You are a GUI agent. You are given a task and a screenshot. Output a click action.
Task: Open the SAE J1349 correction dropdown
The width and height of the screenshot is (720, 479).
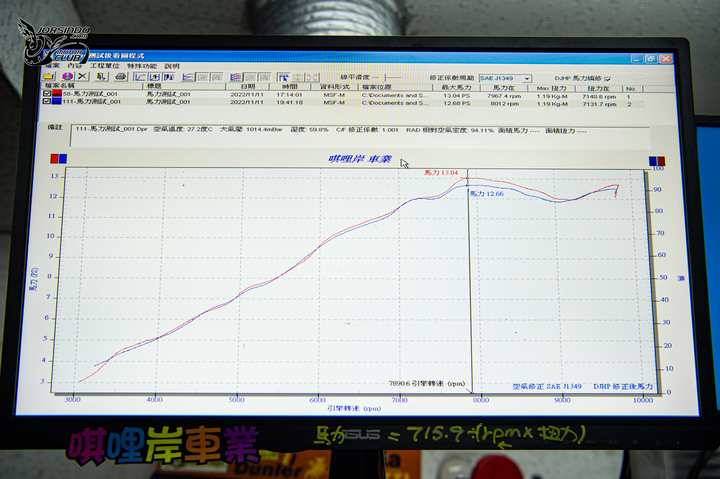[527, 79]
